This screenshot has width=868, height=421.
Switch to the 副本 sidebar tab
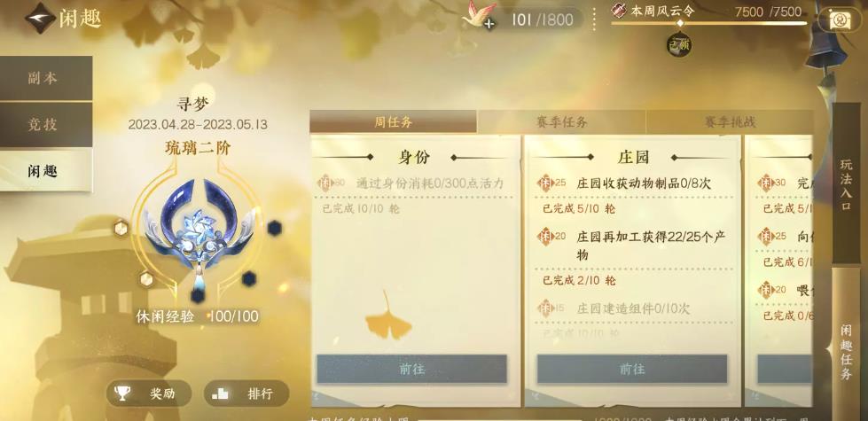pos(46,79)
